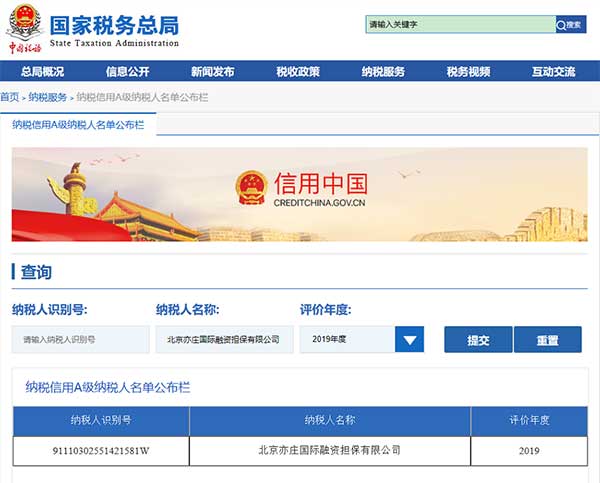
Task: Click the 查询 section heading
Action: (x=36, y=272)
